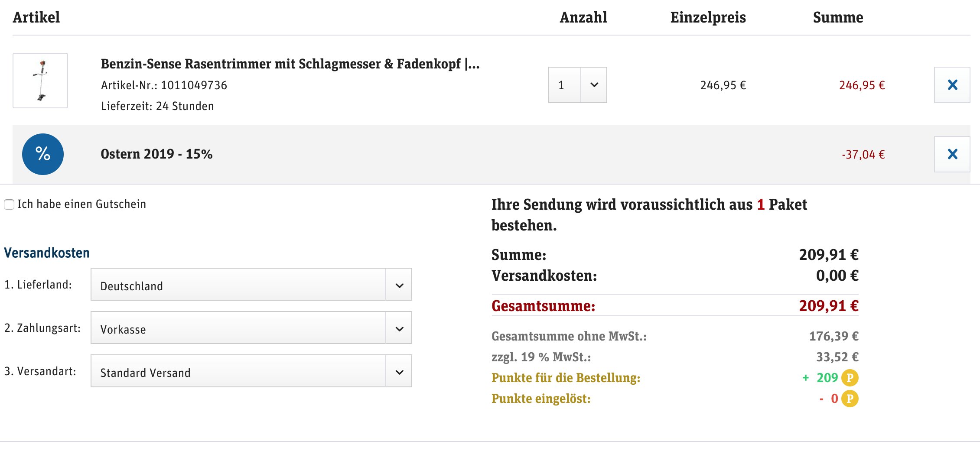Click the Versandkosten heading

point(47,253)
